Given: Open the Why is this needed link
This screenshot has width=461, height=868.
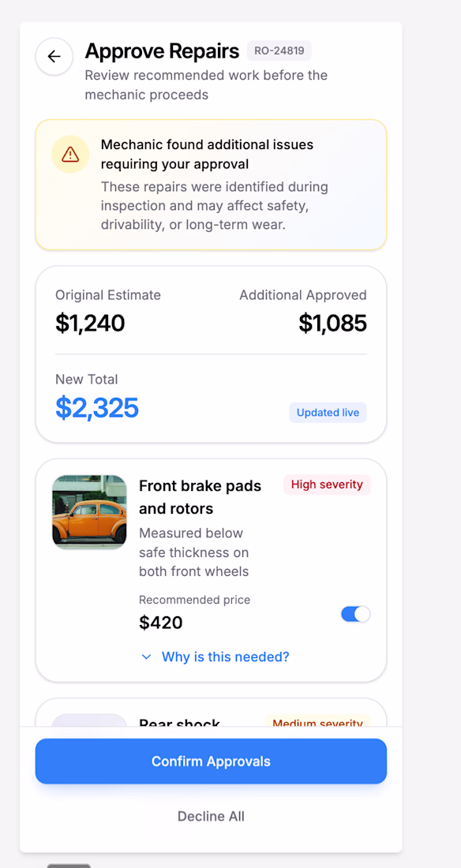Looking at the screenshot, I should [x=226, y=657].
